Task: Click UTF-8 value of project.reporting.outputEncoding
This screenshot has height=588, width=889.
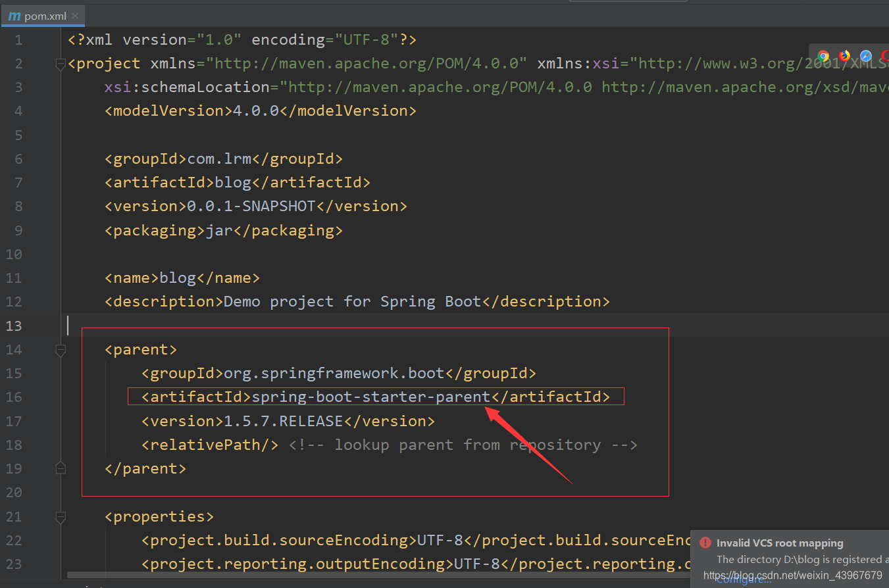Action: pos(477,564)
